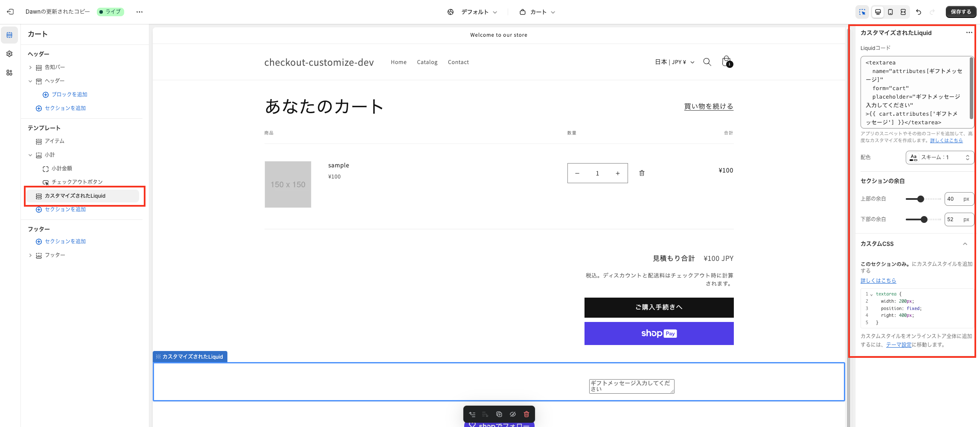
Task: Hide section with crossed-eye icon
Action: coord(513,414)
